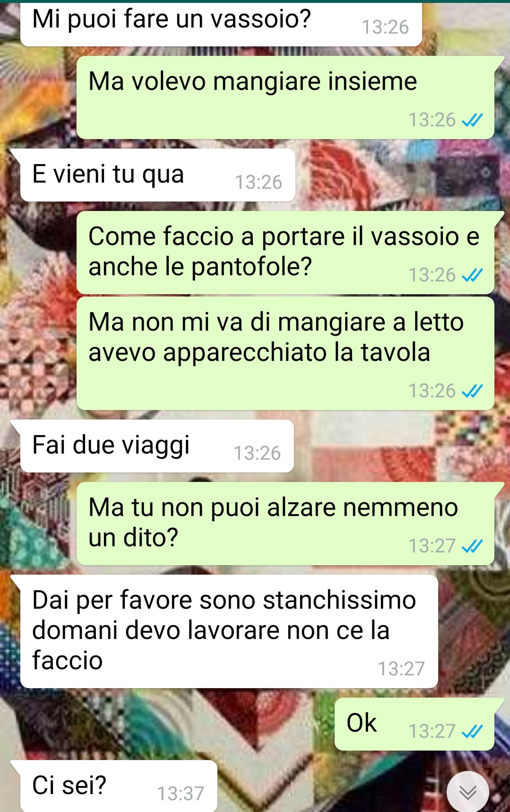
Task: Select the 'Dai per favore sono stanchissimo' message
Action: point(229,631)
